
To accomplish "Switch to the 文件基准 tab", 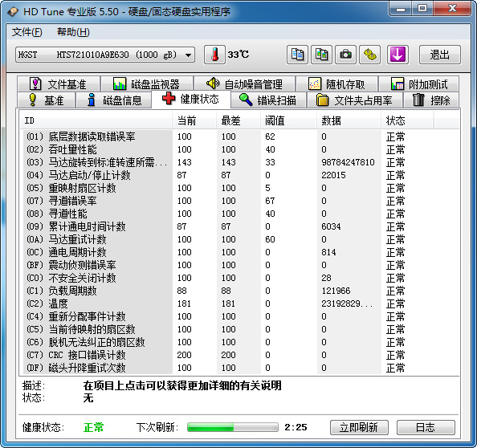I will pos(59,84).
